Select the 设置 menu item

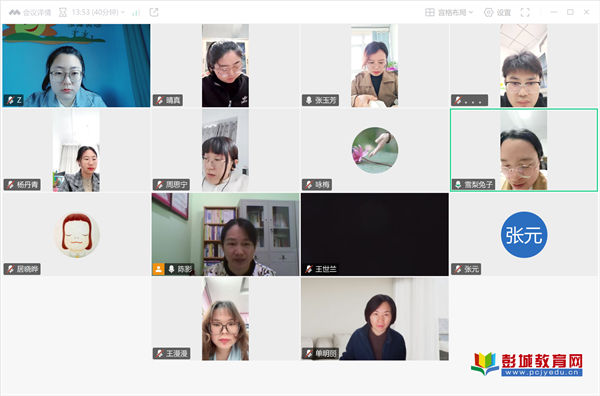point(504,13)
